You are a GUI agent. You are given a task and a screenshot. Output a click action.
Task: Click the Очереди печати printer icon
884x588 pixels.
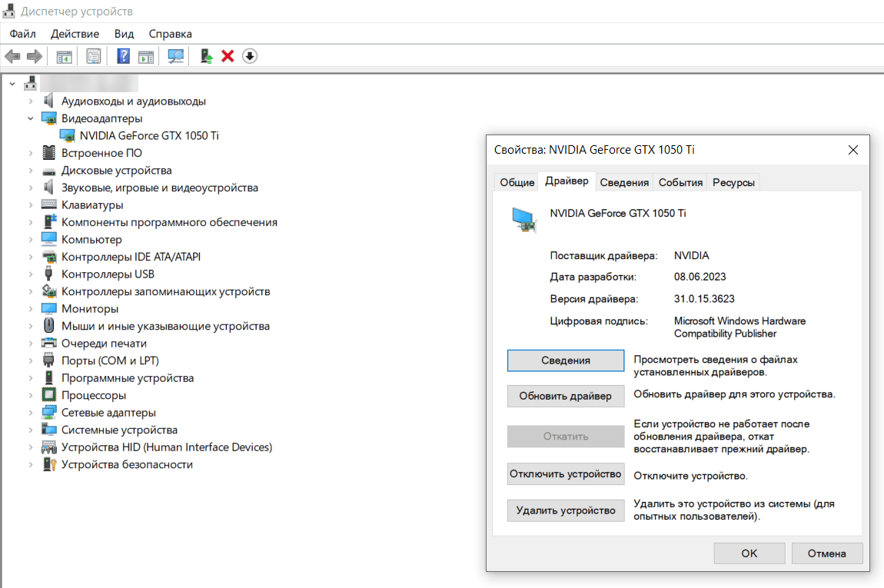49,344
